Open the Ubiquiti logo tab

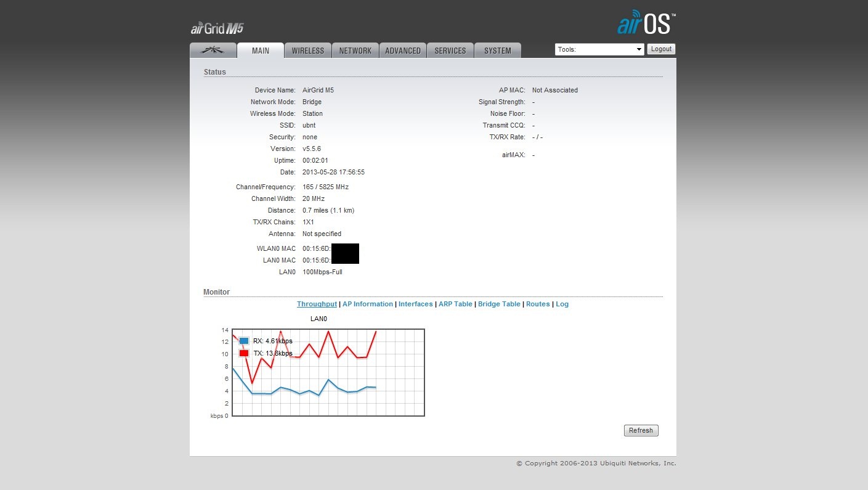pos(213,51)
